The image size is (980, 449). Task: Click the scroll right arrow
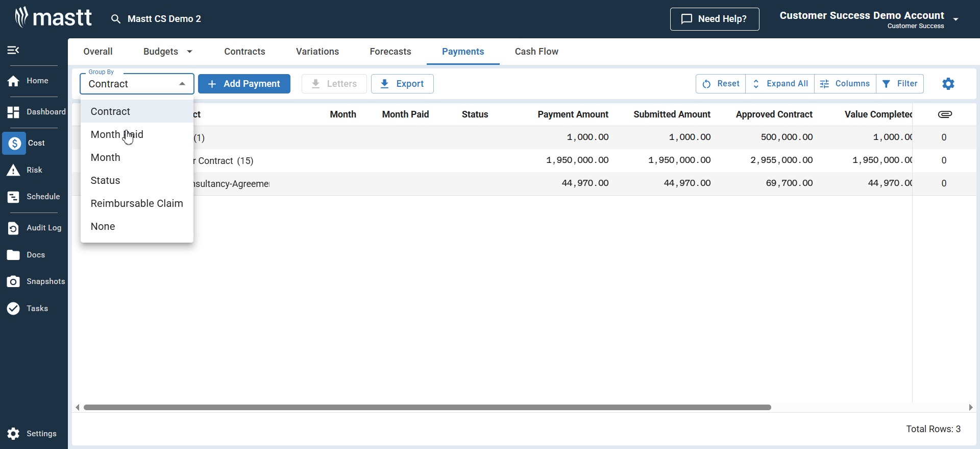[x=970, y=408]
